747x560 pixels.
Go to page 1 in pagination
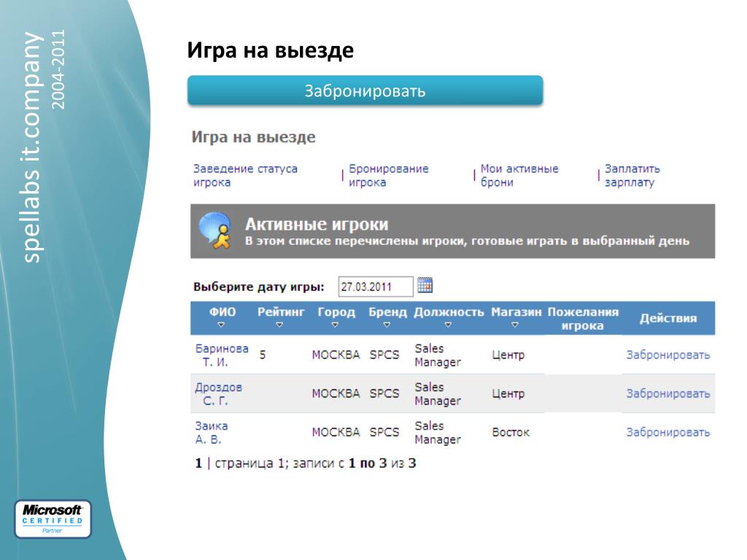(x=198, y=463)
